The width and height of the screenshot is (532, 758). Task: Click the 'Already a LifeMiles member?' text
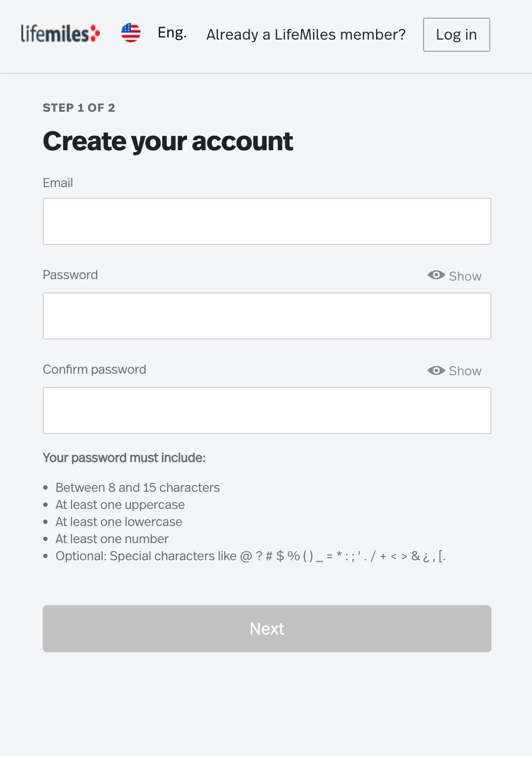tap(306, 35)
